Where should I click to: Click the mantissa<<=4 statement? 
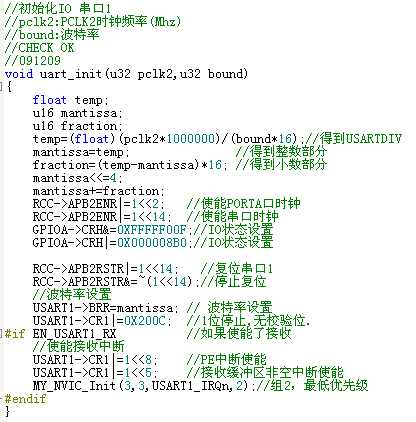(77, 178)
